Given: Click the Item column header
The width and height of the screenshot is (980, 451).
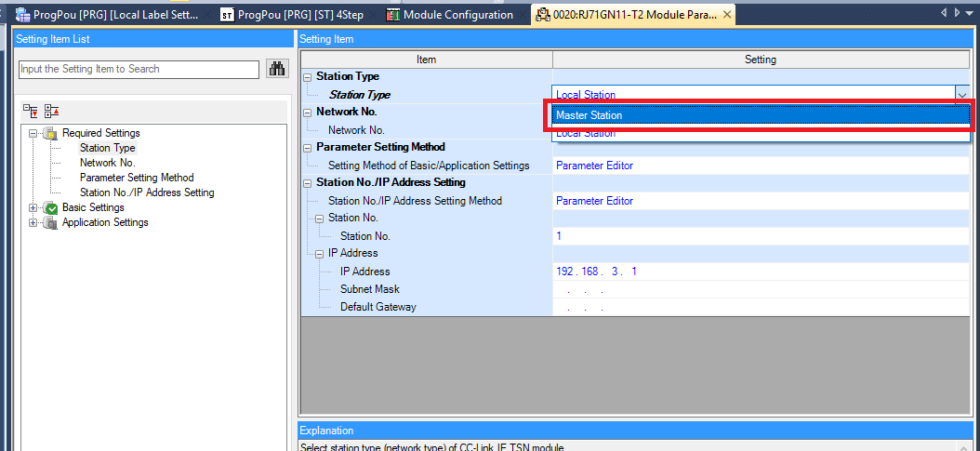Looking at the screenshot, I should click(427, 60).
